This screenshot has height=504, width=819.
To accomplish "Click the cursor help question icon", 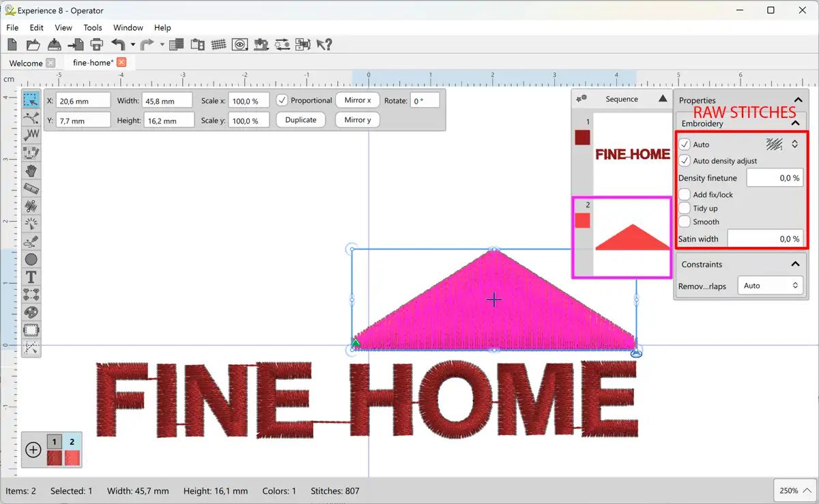I will 324,45.
